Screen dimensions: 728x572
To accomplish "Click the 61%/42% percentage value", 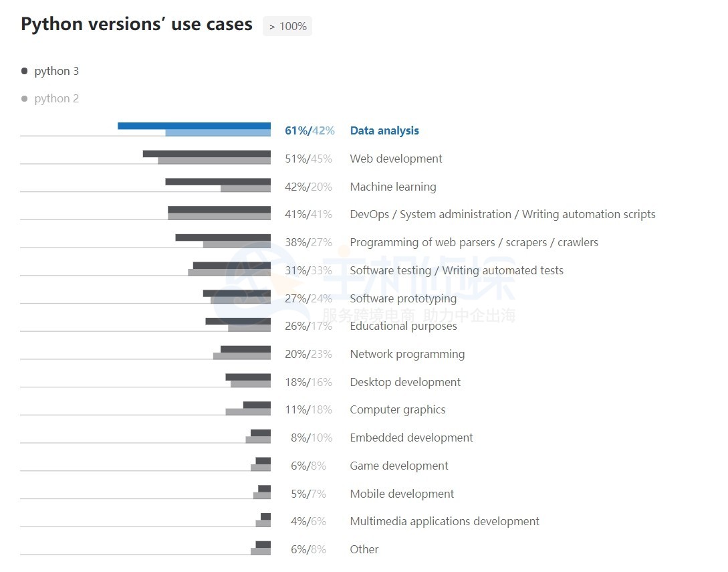I will tap(310, 130).
